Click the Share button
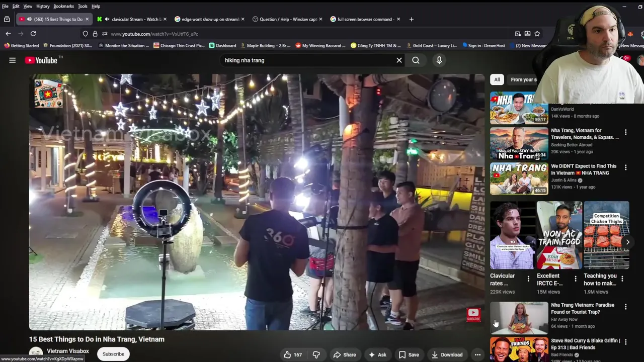The height and width of the screenshot is (362, 644). [345, 354]
